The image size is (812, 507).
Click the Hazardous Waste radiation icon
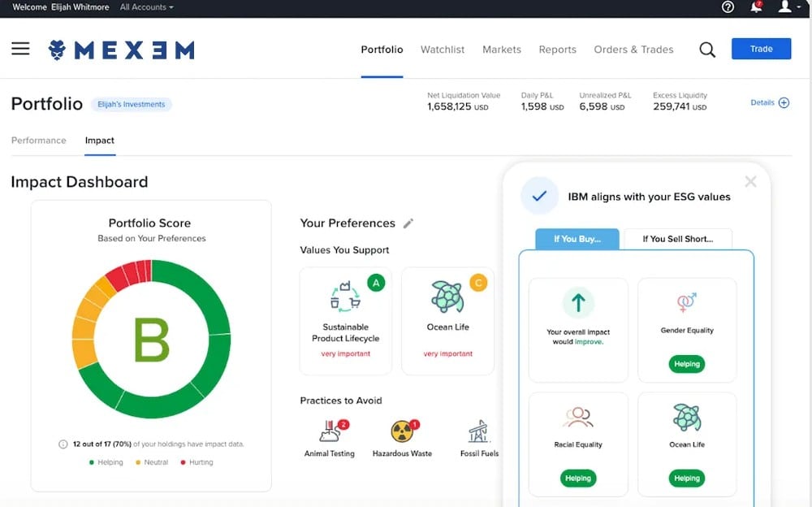402,431
